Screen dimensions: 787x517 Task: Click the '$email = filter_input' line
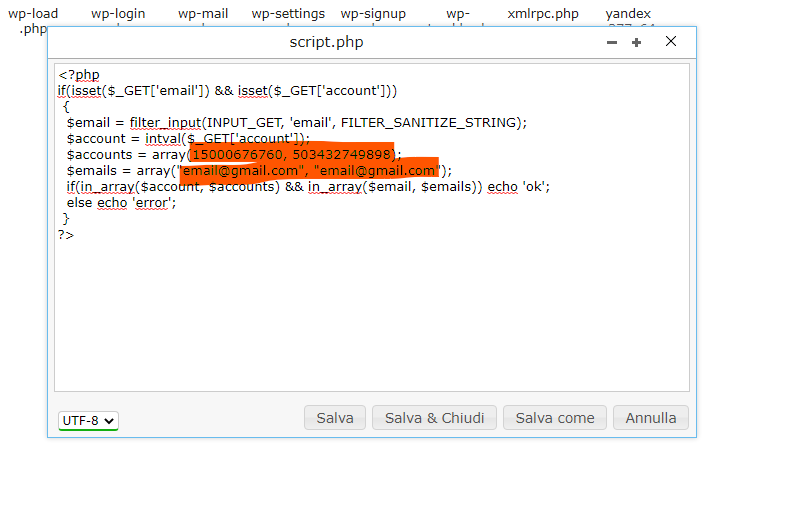[297, 123]
